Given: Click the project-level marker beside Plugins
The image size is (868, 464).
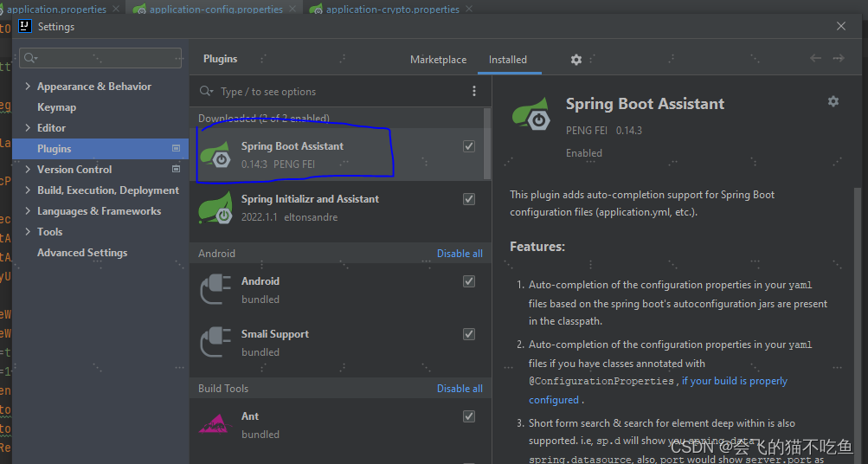Looking at the screenshot, I should (x=176, y=148).
